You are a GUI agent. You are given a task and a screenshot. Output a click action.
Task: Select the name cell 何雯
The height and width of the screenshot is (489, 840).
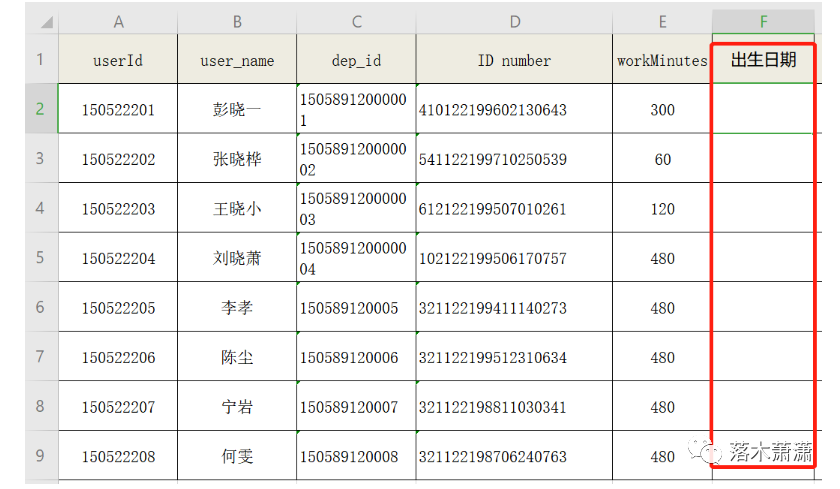237,456
